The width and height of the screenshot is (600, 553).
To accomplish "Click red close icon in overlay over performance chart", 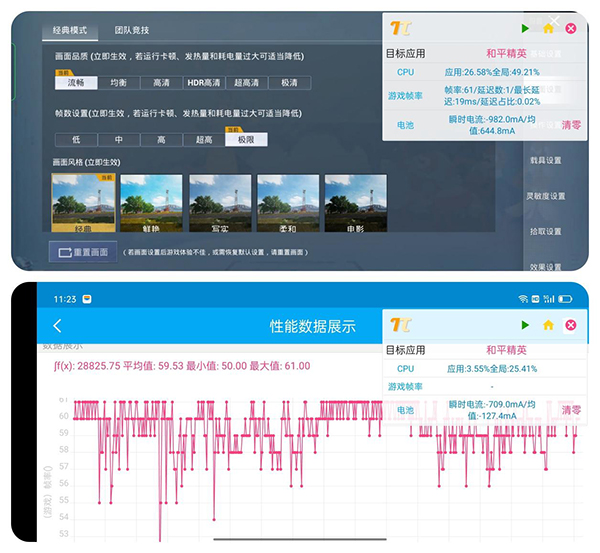I will click(571, 325).
